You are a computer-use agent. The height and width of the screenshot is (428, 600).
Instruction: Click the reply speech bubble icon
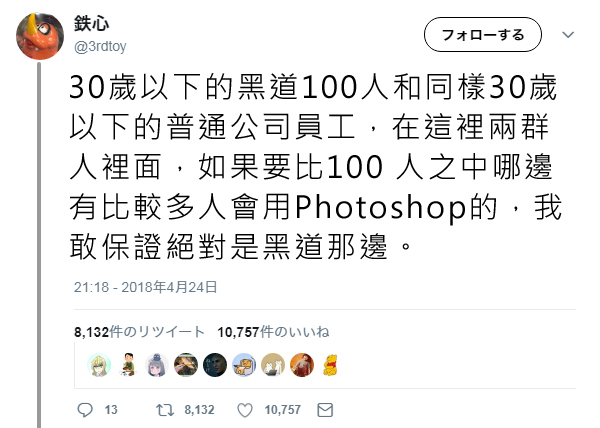(85, 410)
